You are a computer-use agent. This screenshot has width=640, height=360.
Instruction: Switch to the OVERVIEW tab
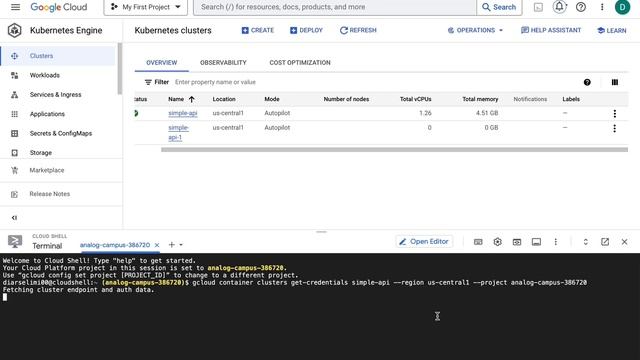click(x=162, y=62)
